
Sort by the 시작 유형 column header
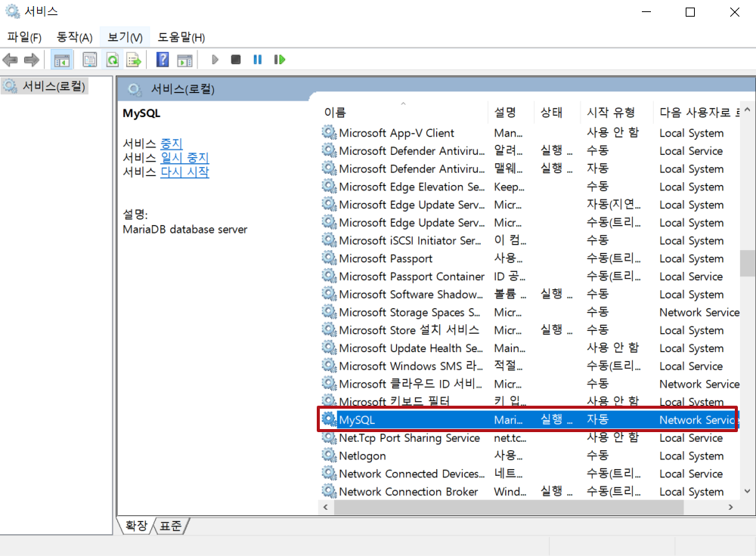pos(617,113)
